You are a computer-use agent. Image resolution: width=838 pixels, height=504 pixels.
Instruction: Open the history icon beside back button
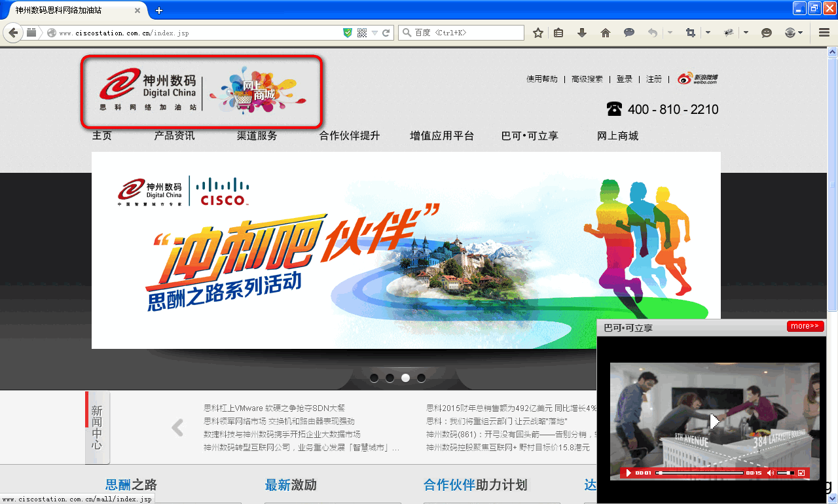click(x=31, y=33)
